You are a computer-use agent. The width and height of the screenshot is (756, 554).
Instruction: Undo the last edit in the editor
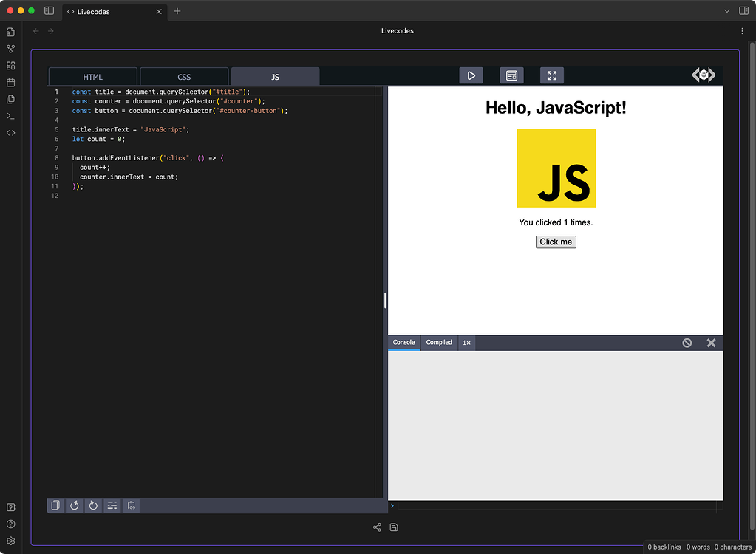pyautogui.click(x=74, y=505)
